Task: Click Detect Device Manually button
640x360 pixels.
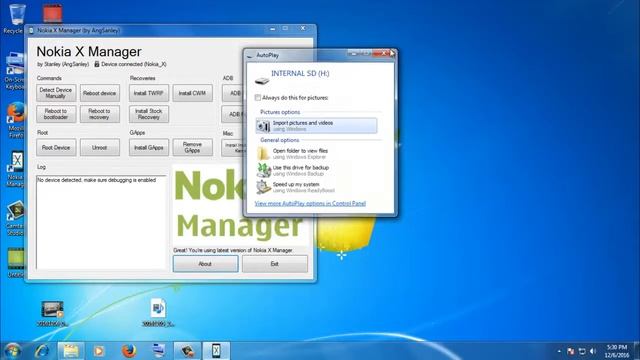Action: [56, 93]
